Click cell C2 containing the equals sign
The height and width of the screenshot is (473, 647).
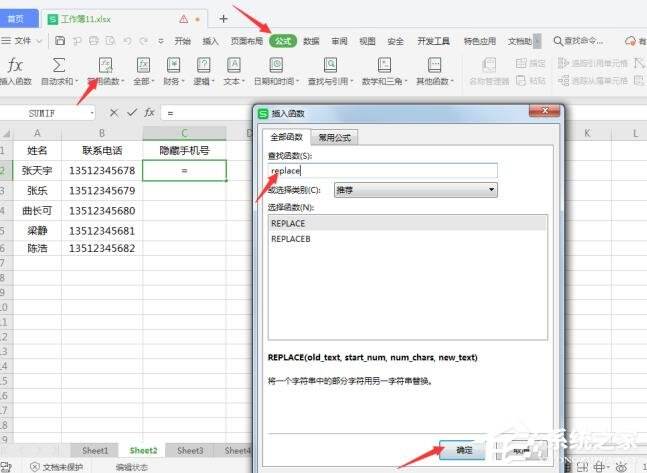click(184, 170)
